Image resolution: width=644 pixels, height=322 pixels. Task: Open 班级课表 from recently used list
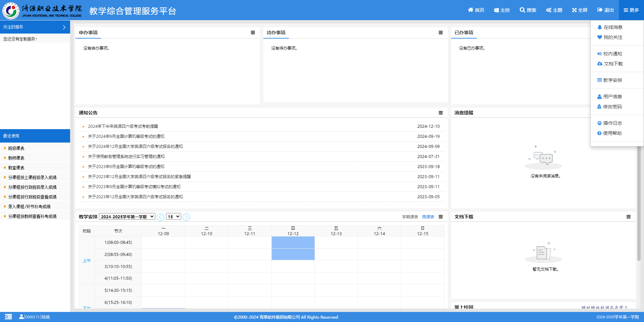point(16,148)
